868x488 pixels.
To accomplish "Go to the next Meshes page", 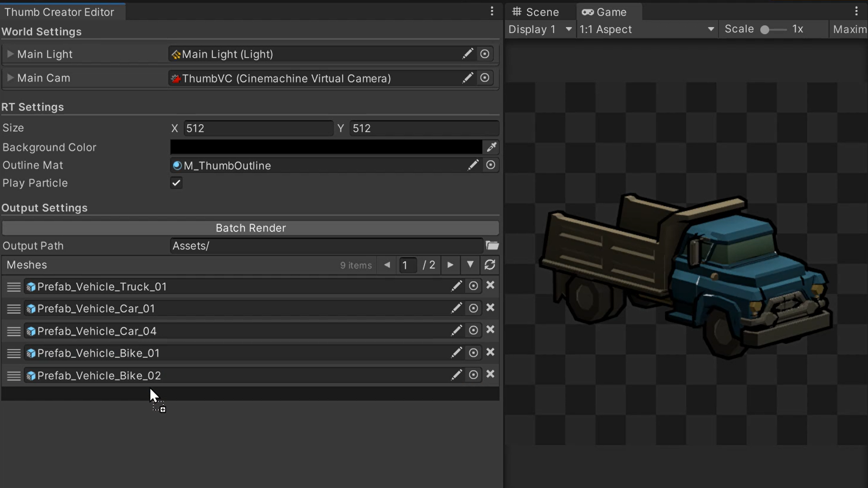I will pos(450,265).
